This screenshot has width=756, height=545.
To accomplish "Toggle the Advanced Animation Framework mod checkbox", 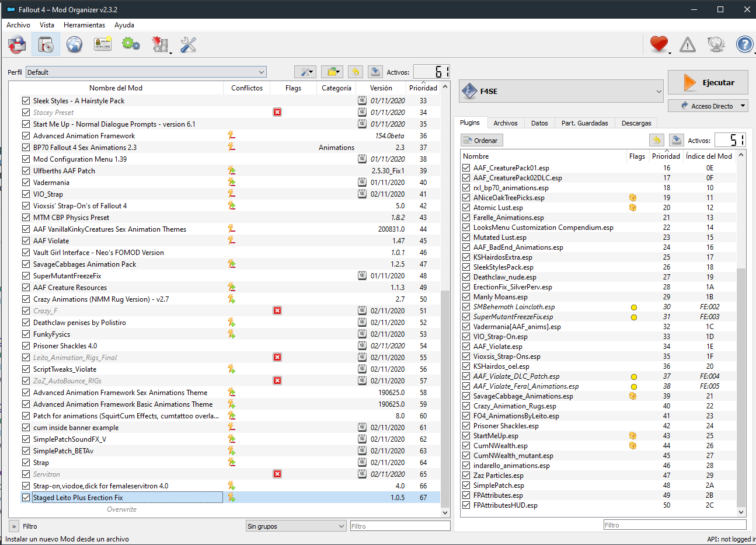I will click(x=26, y=135).
